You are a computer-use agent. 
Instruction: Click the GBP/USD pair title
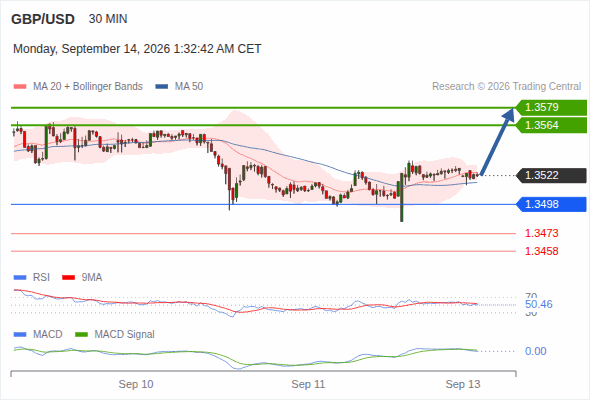tap(43, 19)
